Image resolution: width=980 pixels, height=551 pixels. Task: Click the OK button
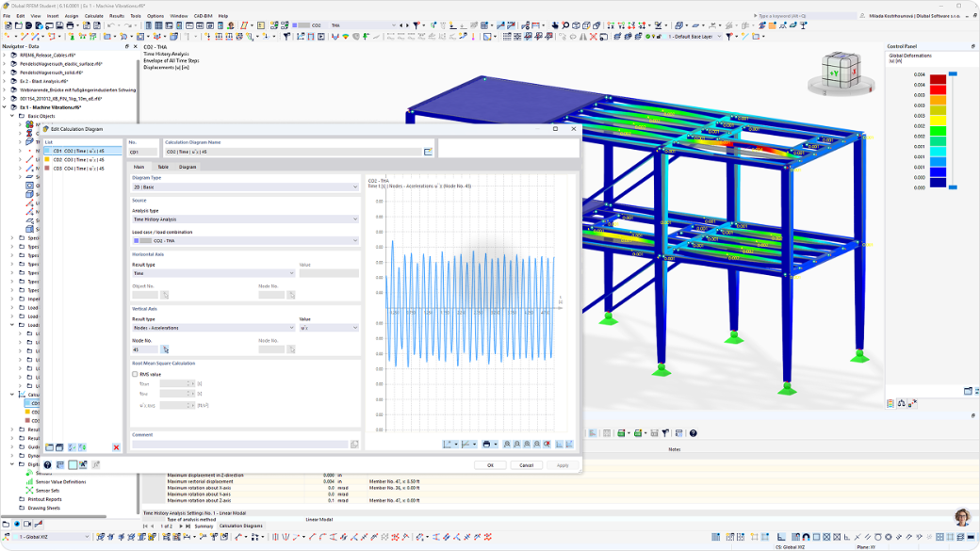(490, 464)
